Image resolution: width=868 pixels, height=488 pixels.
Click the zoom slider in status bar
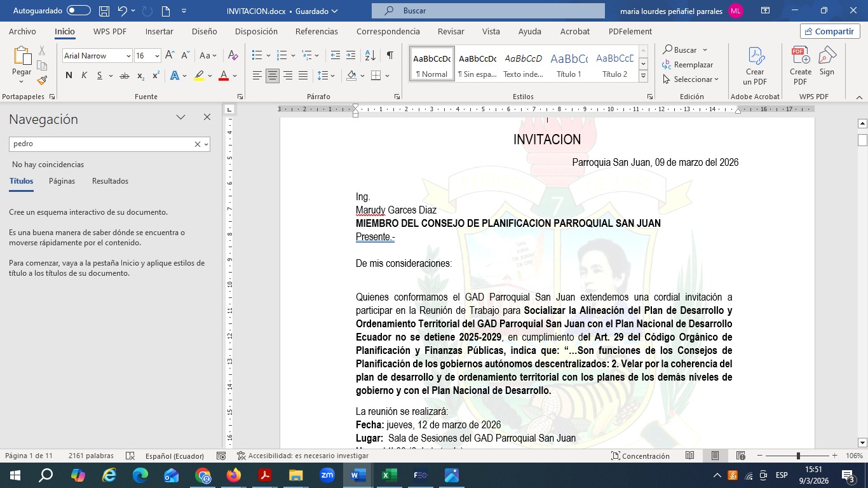[798, 456]
